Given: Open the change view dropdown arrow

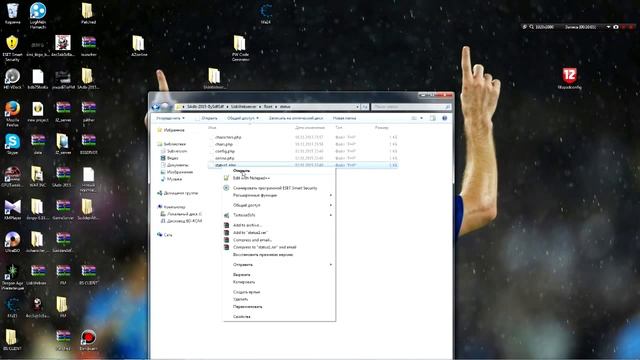Looking at the screenshot, I should (422, 118).
